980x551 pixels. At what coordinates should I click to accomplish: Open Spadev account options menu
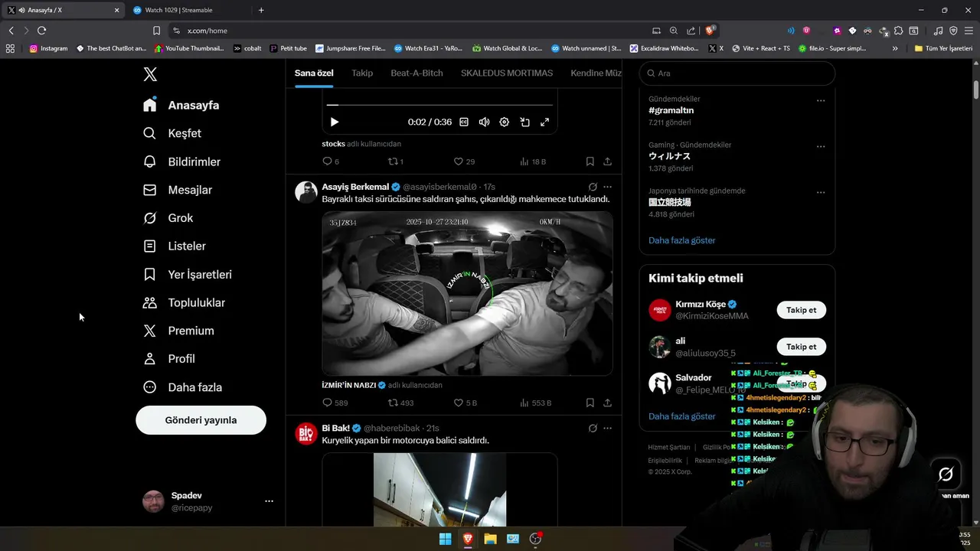(x=269, y=501)
